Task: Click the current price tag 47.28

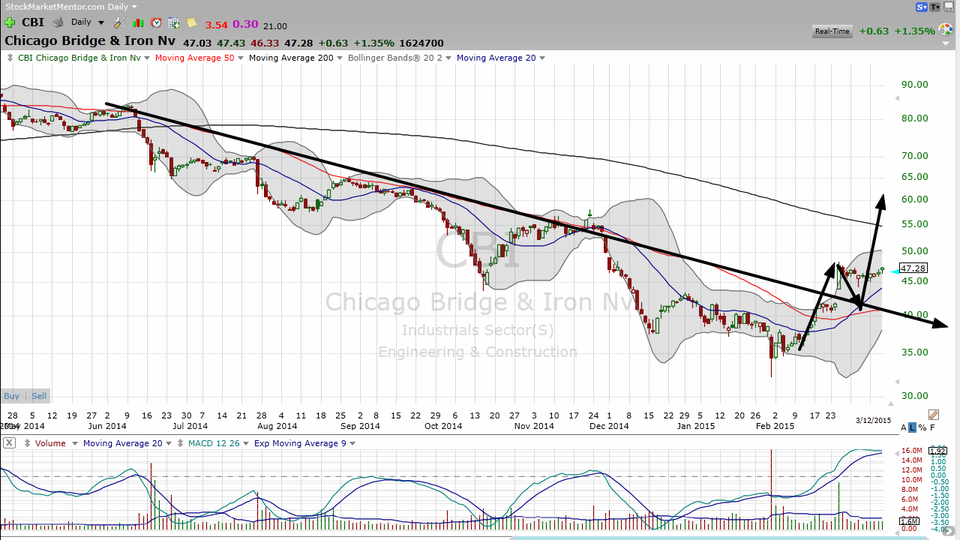Action: pyautogui.click(x=913, y=268)
